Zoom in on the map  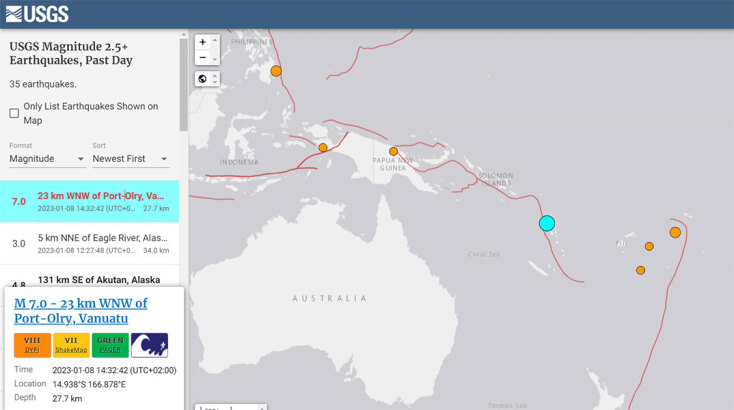tap(203, 42)
